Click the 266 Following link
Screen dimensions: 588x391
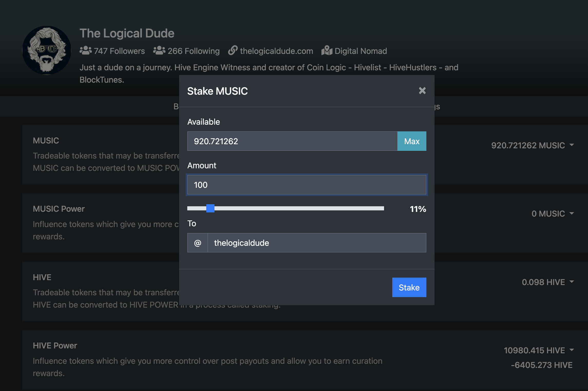pyautogui.click(x=193, y=51)
